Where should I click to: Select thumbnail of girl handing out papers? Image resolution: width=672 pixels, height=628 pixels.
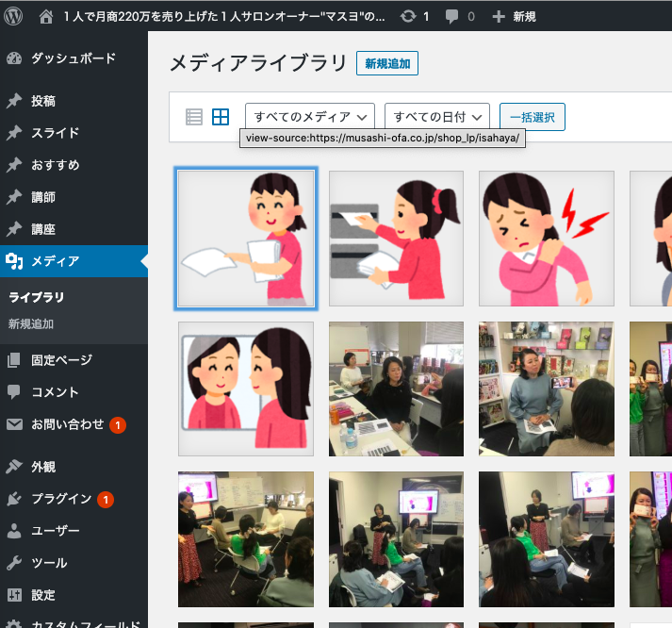(x=246, y=239)
